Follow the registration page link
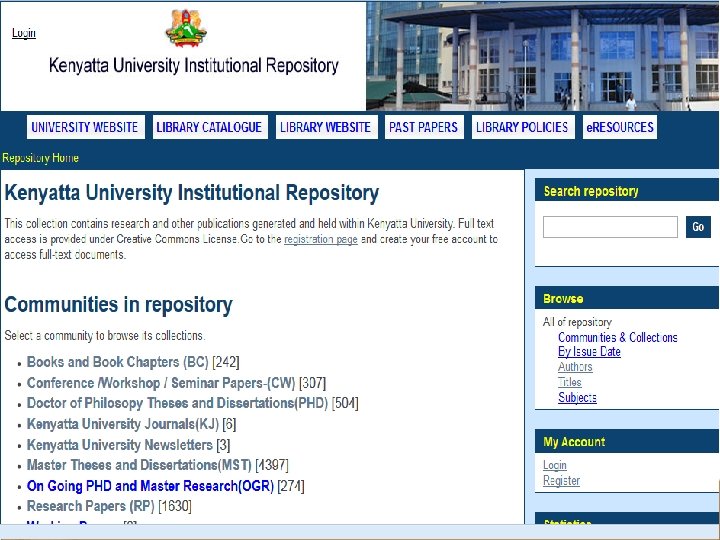The height and width of the screenshot is (540, 720). click(321, 239)
